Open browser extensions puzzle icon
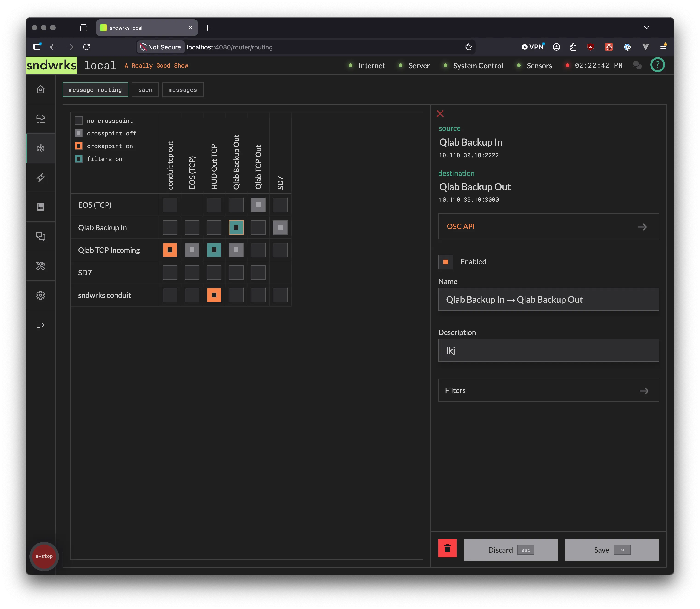The image size is (700, 609). pyautogui.click(x=573, y=47)
